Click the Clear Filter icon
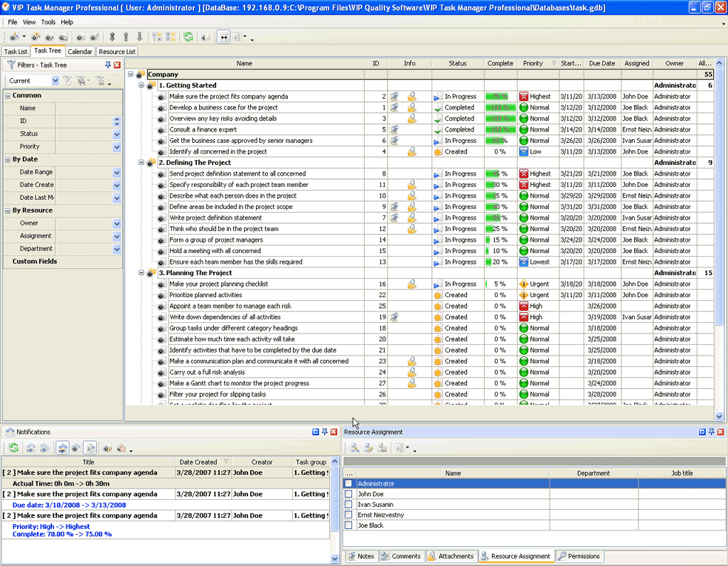Viewport: 728px width, 566px height. pos(100,81)
